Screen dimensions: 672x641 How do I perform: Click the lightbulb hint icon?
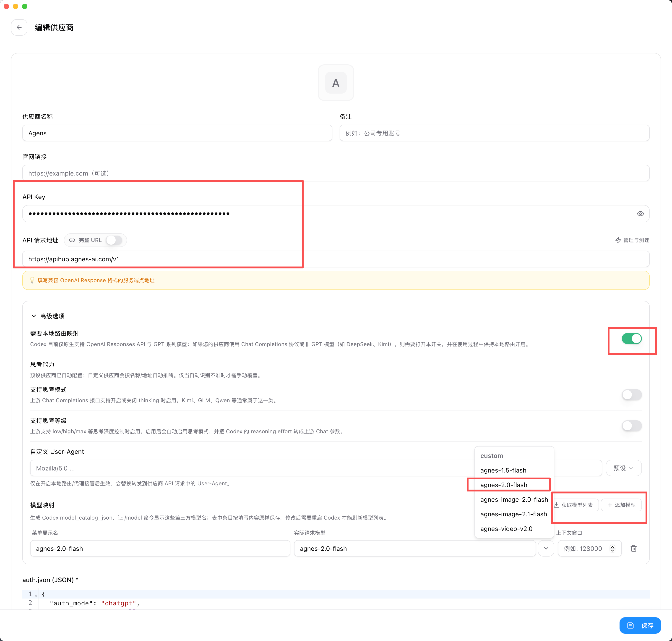tap(32, 280)
